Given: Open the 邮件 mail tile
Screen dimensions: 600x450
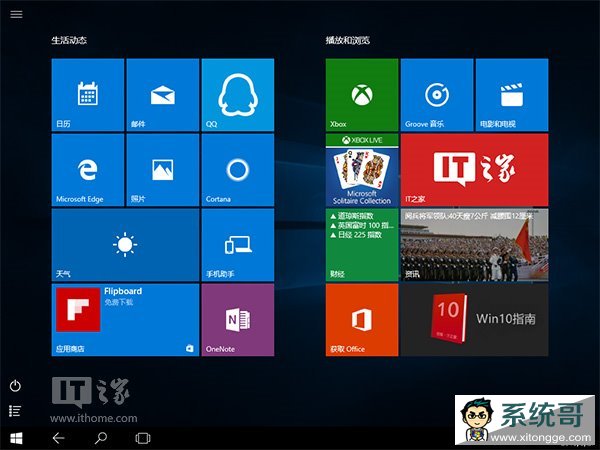Looking at the screenshot, I should click(x=163, y=95).
